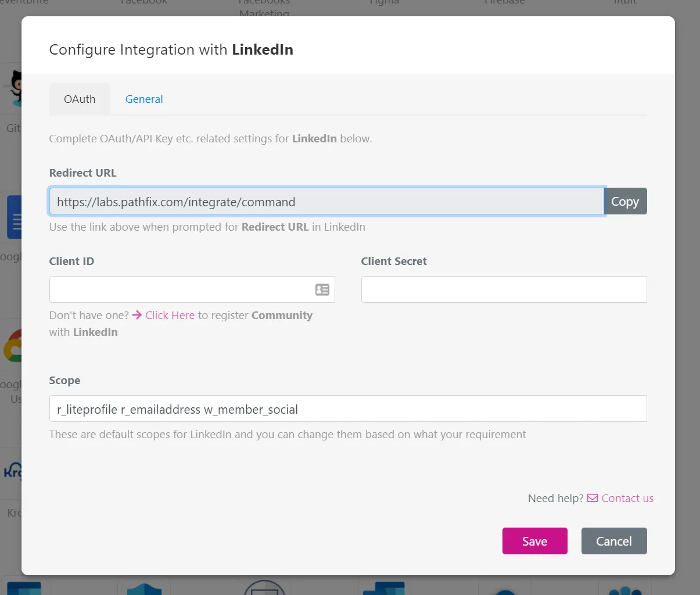Click the 'Redirect URL' field label
The width and height of the screenshot is (700, 595).
[83, 173]
